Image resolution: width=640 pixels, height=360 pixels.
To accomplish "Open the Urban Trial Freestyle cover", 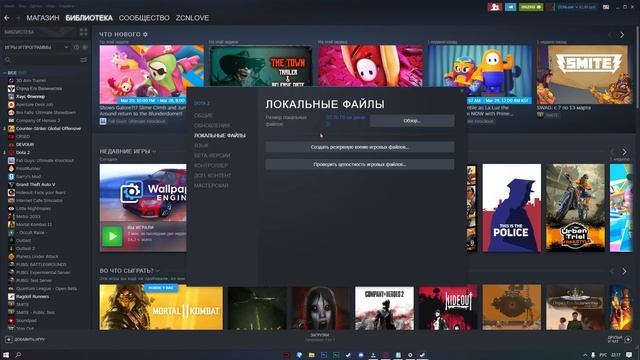I will pyautogui.click(x=576, y=208).
